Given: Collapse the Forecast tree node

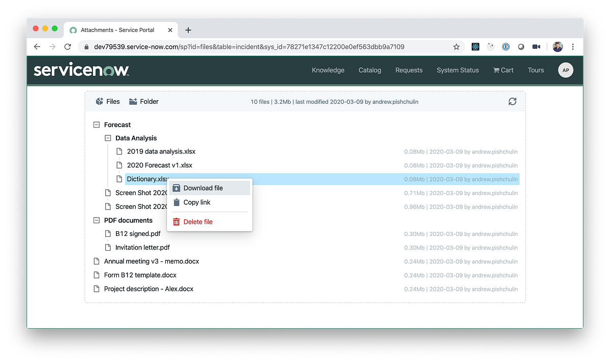Looking at the screenshot, I should (x=97, y=124).
